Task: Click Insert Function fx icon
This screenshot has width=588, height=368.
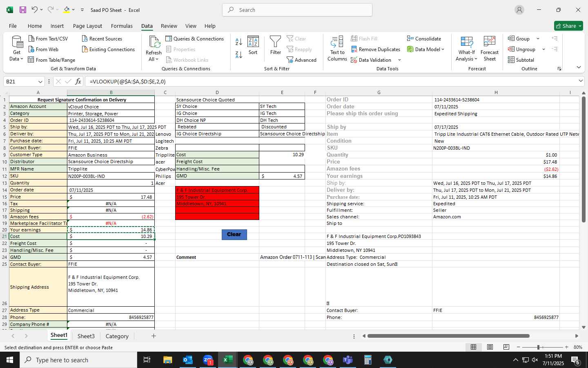Action: [x=78, y=81]
